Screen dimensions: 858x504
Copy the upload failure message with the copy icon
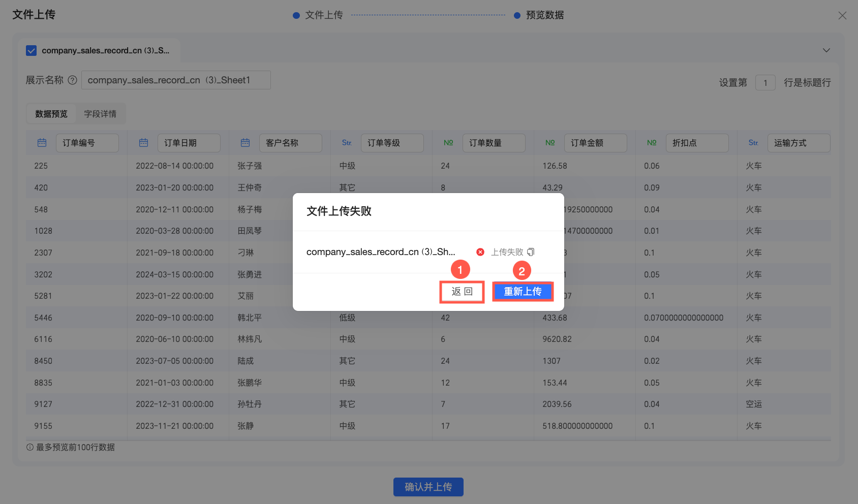click(x=531, y=252)
